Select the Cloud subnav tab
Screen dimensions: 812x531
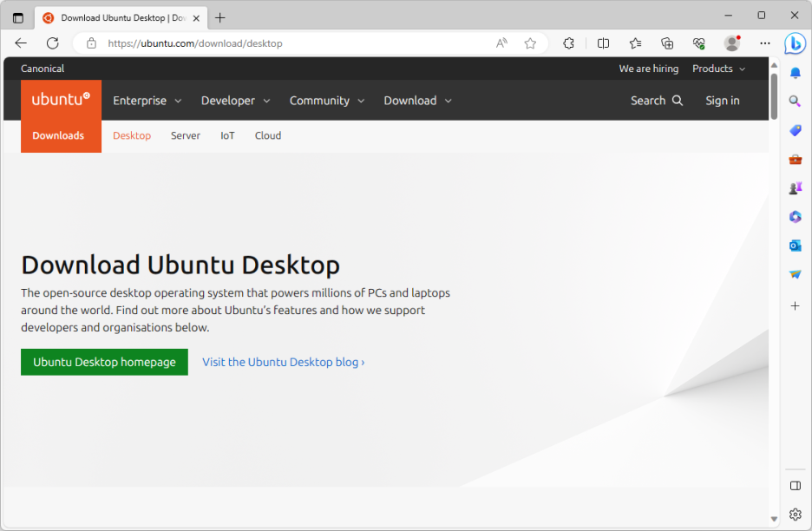268,135
